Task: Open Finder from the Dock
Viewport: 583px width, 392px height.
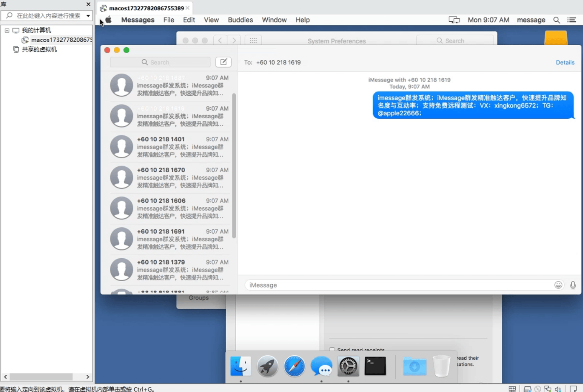Action: pos(240,366)
